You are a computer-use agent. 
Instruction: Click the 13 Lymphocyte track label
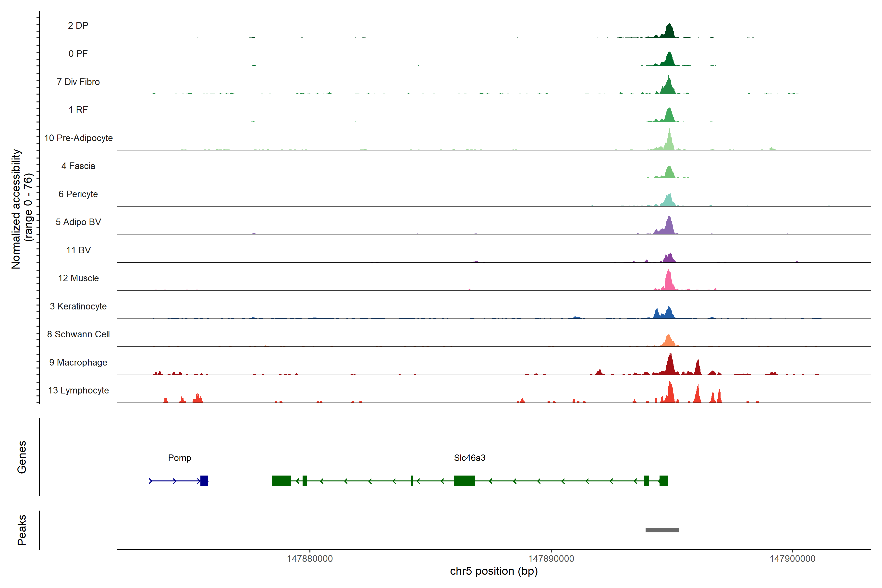78,390
